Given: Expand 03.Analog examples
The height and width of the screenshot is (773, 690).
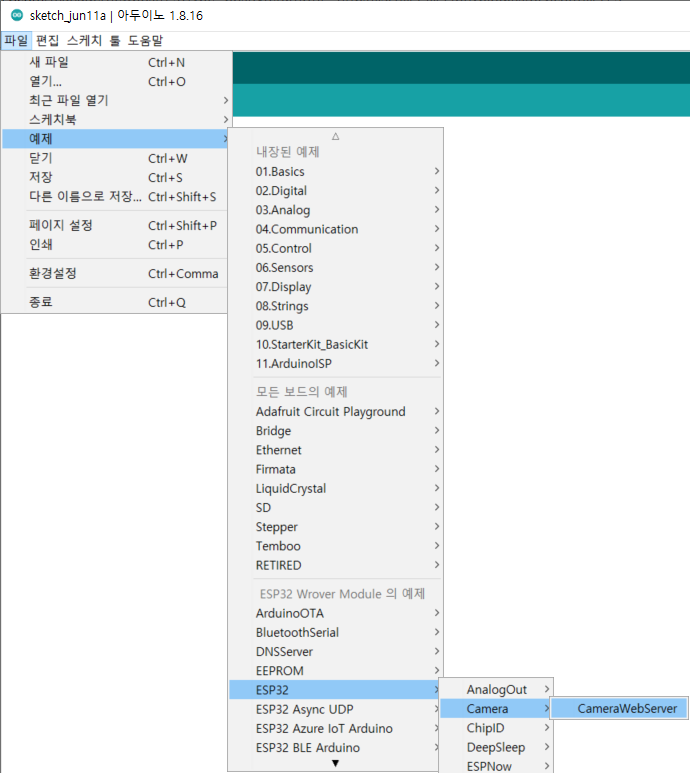Looking at the screenshot, I should coord(336,210).
